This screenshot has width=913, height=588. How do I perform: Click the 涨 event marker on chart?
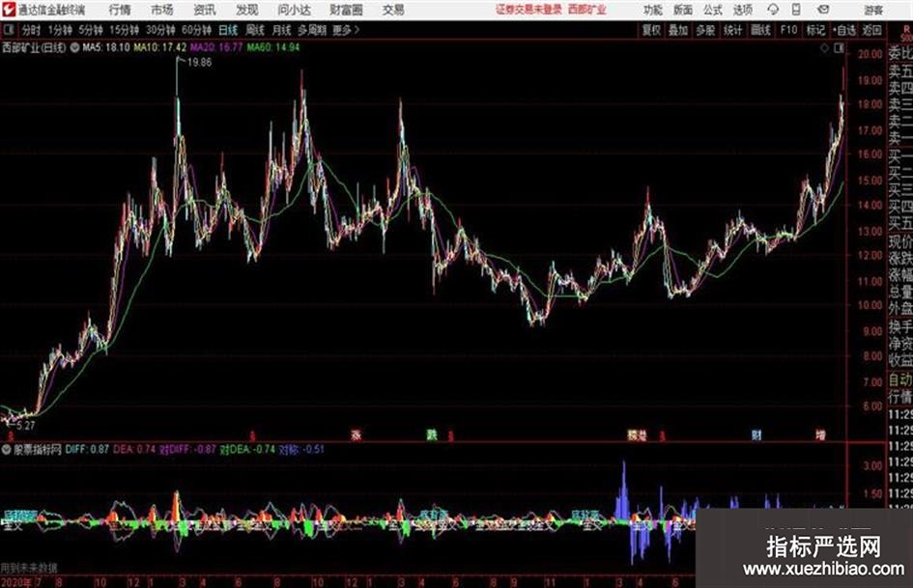pos(356,434)
